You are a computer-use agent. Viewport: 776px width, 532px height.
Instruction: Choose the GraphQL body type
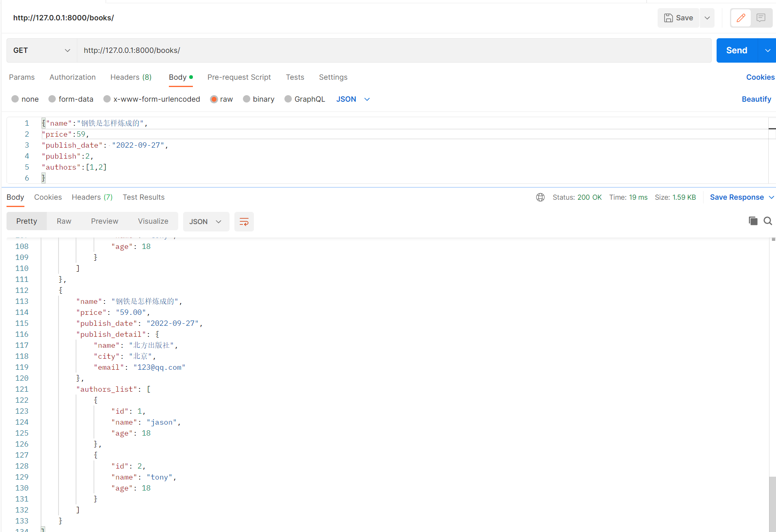[288, 99]
